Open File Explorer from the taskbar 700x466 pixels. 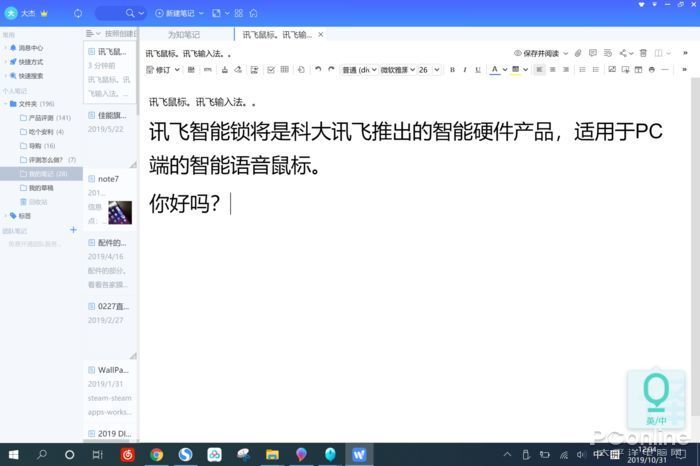point(272,455)
